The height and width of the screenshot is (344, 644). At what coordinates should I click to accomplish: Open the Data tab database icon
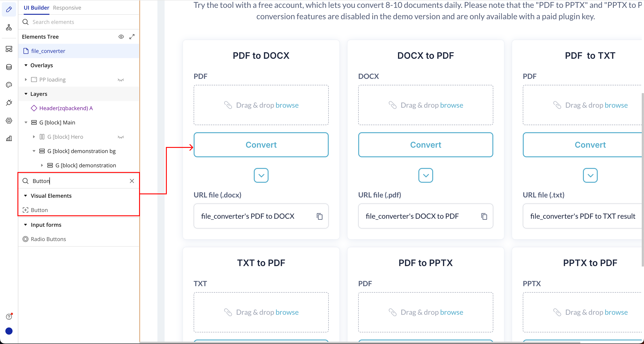click(x=9, y=67)
